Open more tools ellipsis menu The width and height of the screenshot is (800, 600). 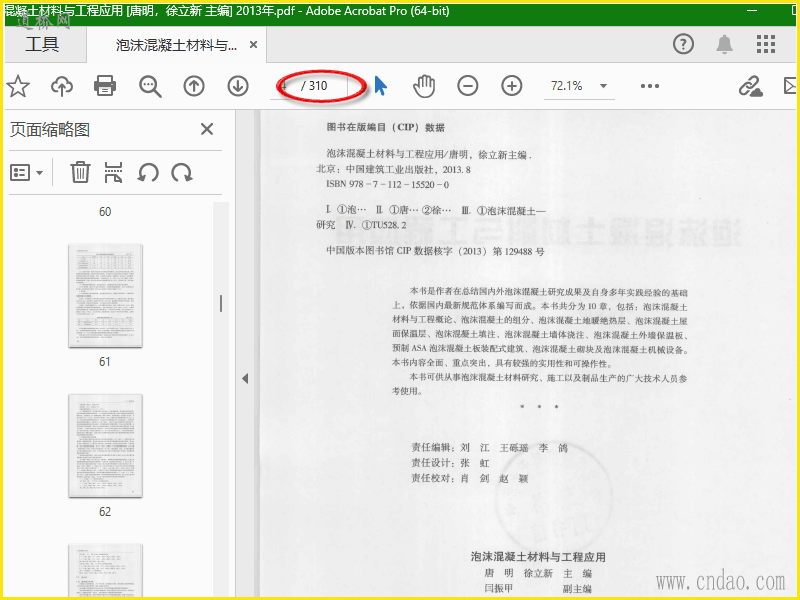[649, 86]
